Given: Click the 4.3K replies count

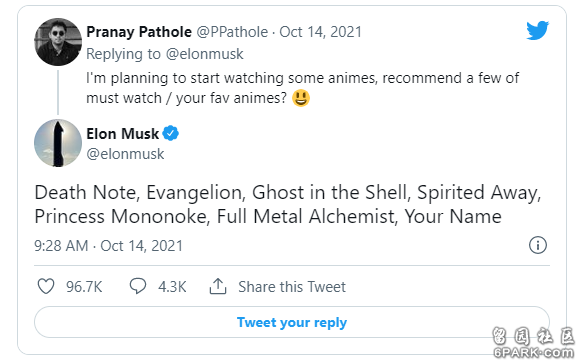Looking at the screenshot, I should coord(172,287).
